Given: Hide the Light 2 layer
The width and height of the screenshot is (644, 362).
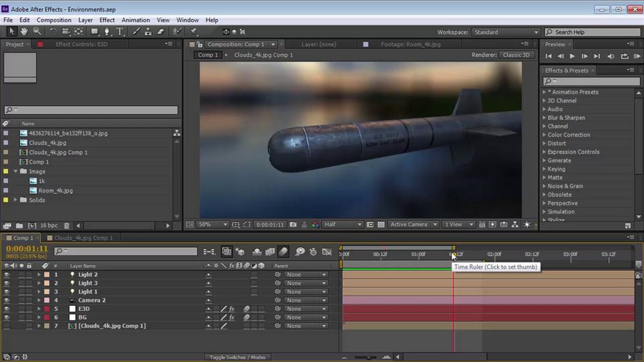Looking at the screenshot, I should point(7,275).
